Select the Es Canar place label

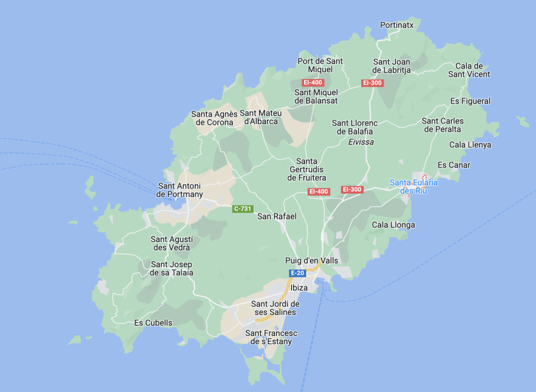(454, 165)
